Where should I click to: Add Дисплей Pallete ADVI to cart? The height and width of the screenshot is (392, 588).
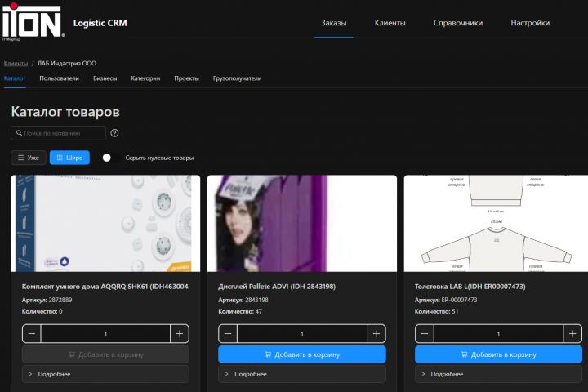(x=302, y=354)
